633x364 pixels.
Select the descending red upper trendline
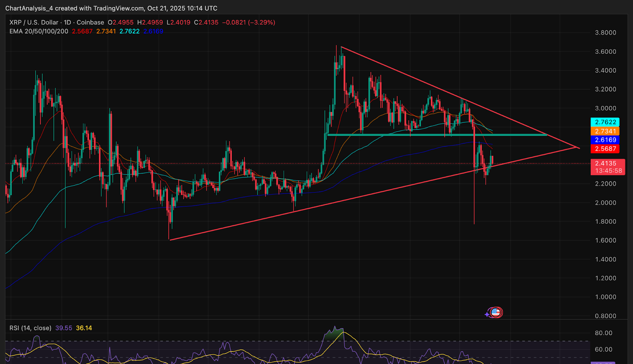[x=460, y=98]
